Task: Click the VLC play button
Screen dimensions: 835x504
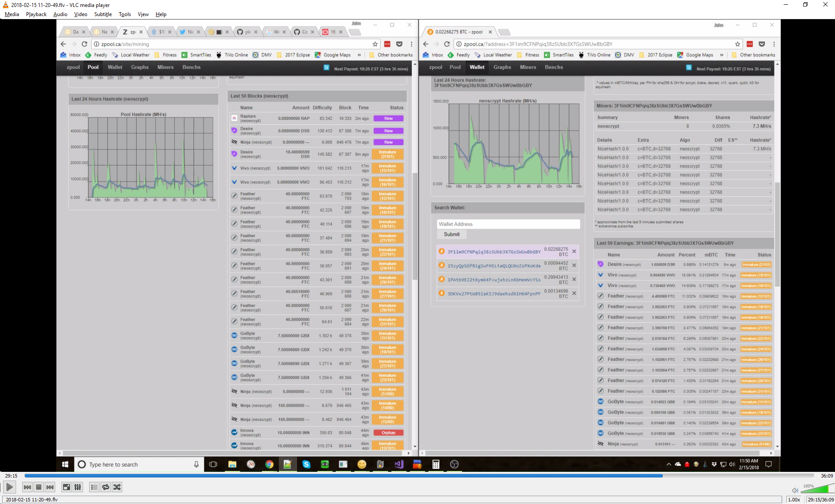Action: click(10, 487)
